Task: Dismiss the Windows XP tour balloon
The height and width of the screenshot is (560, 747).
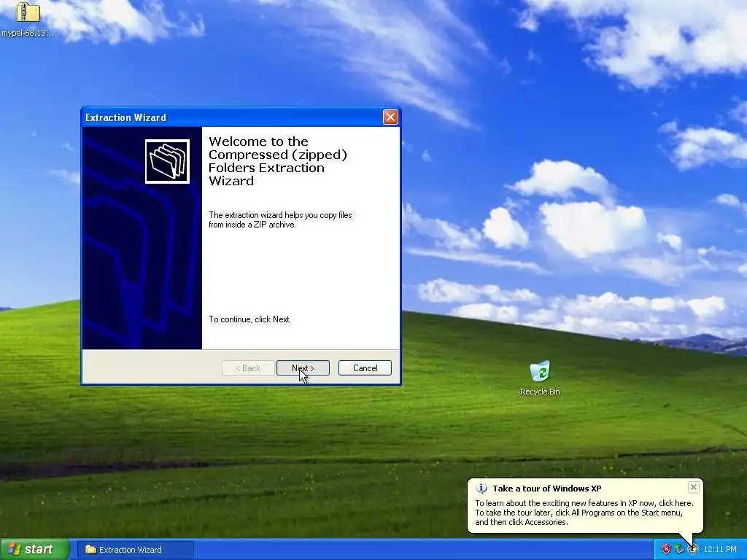Action: (694, 486)
